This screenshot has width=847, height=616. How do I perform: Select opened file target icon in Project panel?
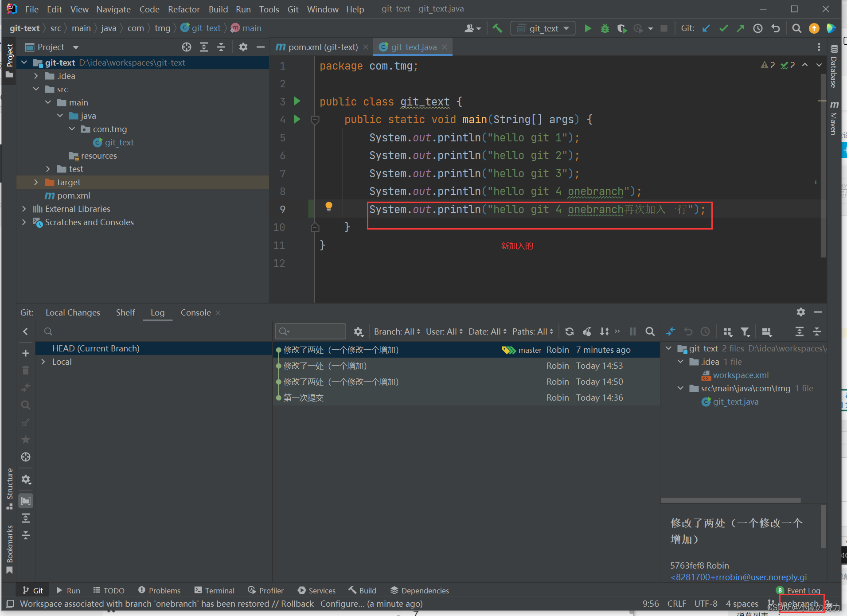tap(187, 47)
